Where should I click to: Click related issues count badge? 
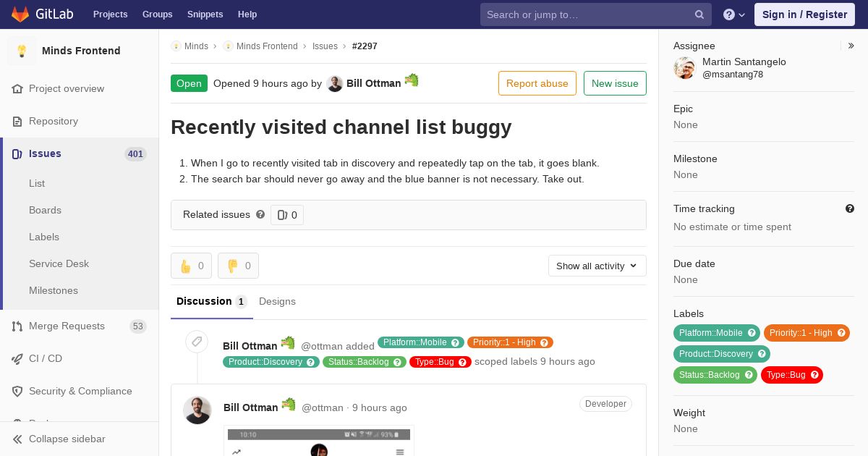tap(287, 215)
